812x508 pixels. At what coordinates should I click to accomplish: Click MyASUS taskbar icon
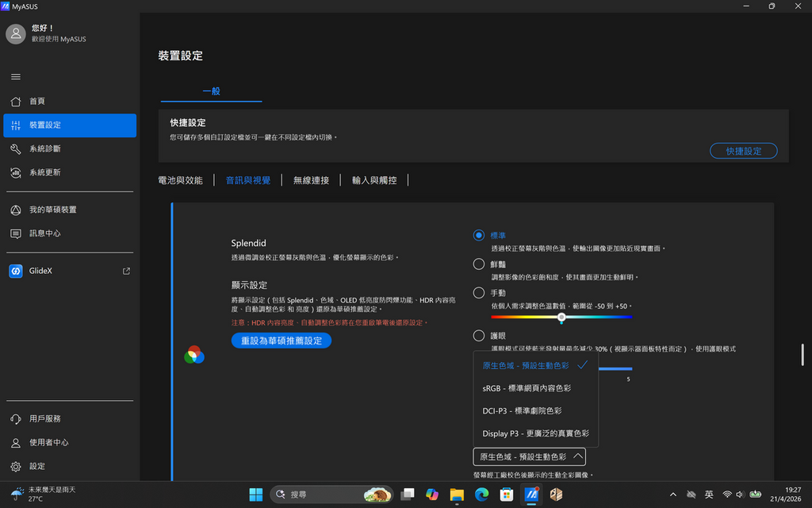tap(531, 495)
